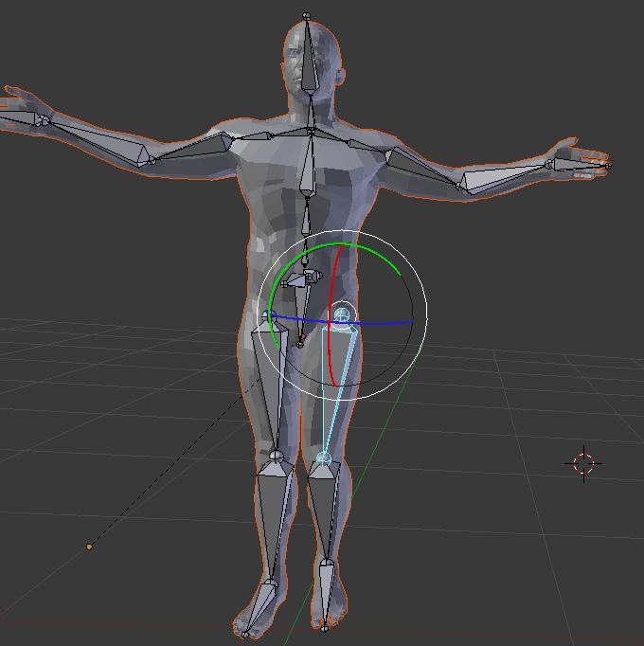Select the character's left hand bone
Viewport: 644px width, 646px height.
[579, 165]
